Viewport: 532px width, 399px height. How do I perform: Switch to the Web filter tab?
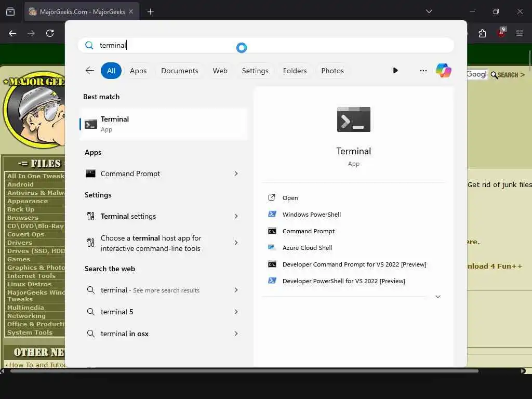(x=220, y=71)
